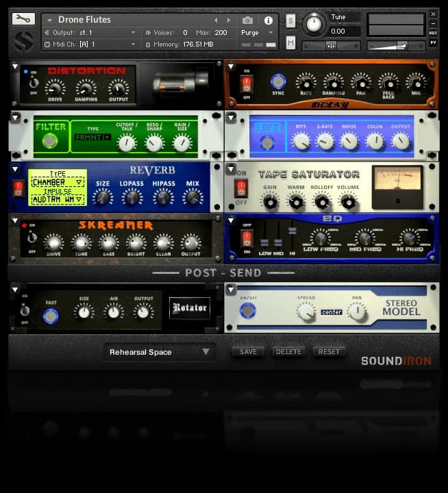Open the wrench instrument edit icon
Image resolution: width=448 pixels, height=493 pixels.
pyautogui.click(x=23, y=20)
